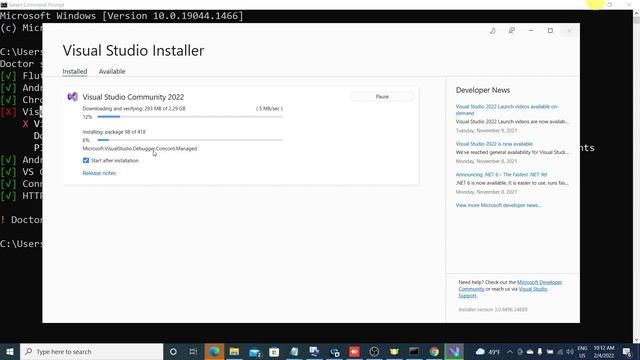Switch to the Installed tab

[x=75, y=71]
